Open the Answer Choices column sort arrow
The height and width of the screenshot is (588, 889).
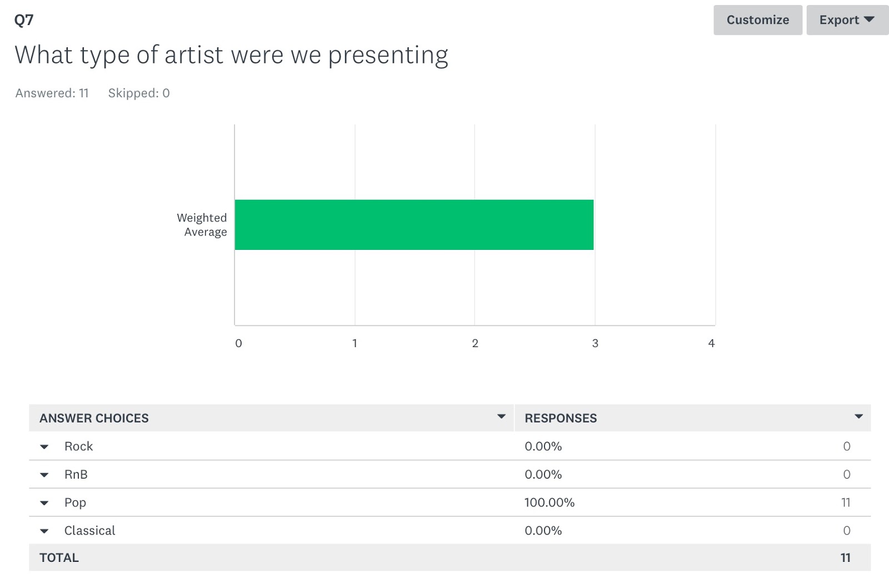501,416
